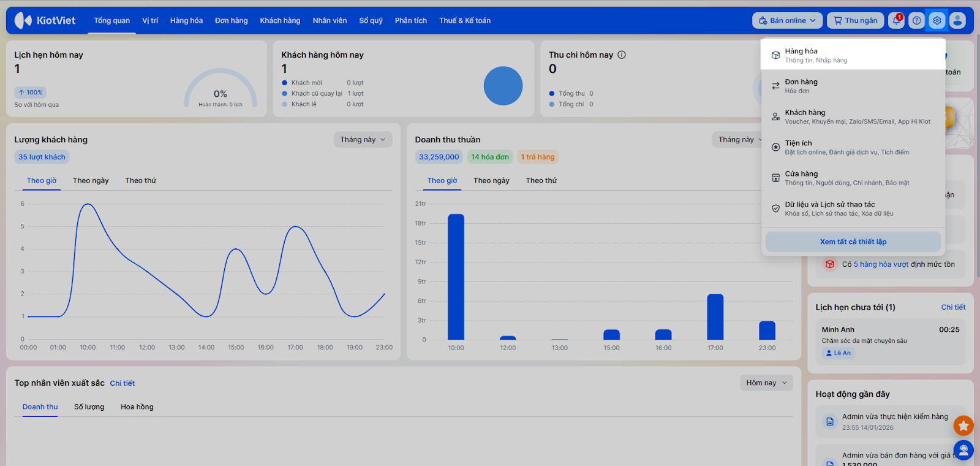Switch to the Hoa hồng tab

(x=137, y=407)
